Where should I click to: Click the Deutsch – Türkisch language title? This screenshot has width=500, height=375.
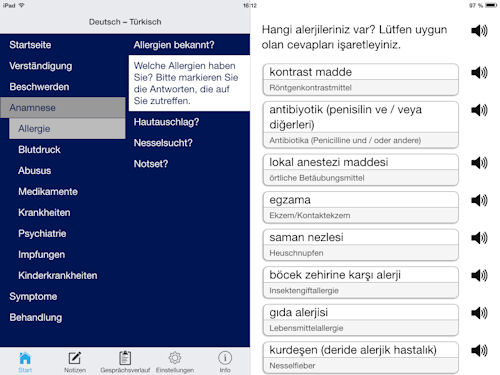(125, 22)
